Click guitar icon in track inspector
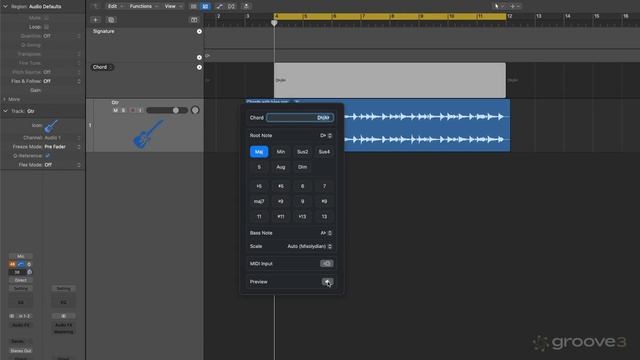Image resolution: width=640 pixels, height=360 pixels. click(x=51, y=126)
